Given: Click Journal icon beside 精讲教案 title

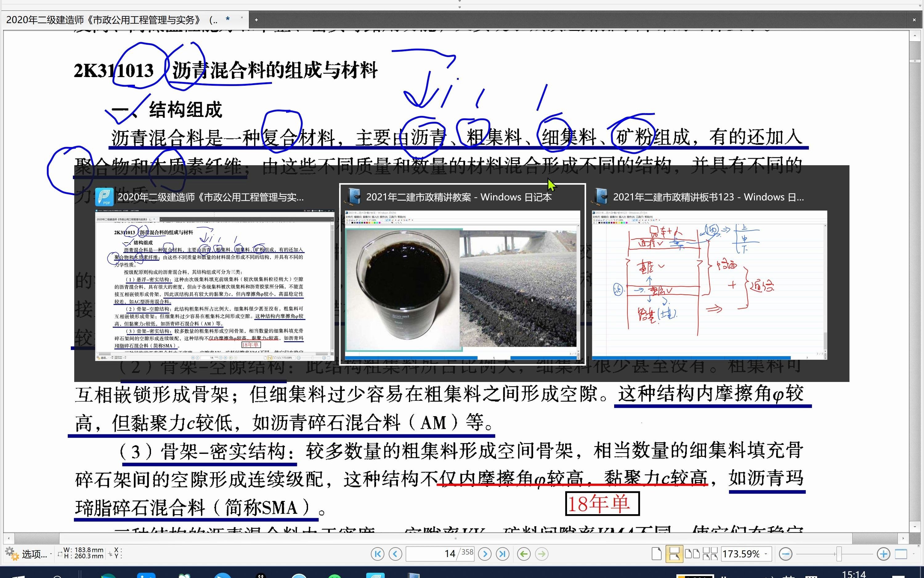Looking at the screenshot, I should click(x=353, y=197).
